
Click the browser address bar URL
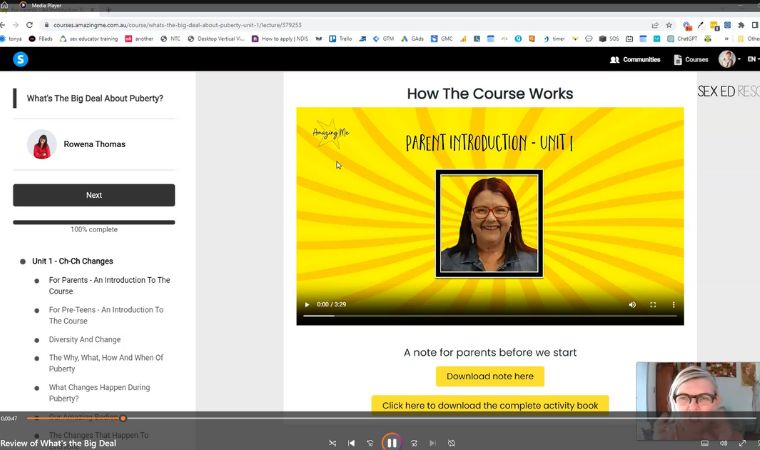pyautogui.click(x=177, y=25)
